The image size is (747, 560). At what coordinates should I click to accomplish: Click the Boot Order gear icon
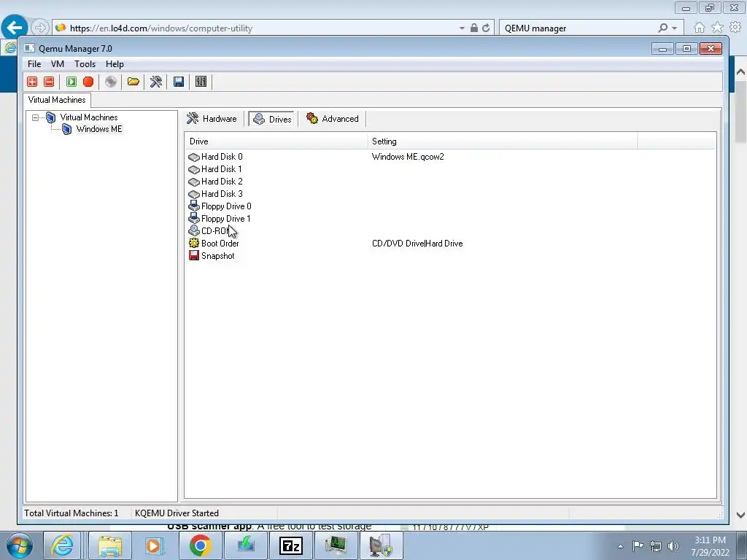click(194, 244)
